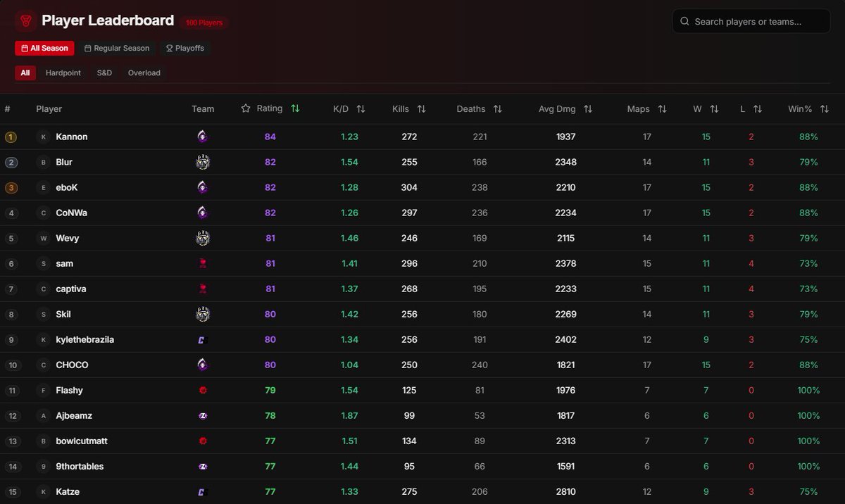Sort W column via arrows icon
Viewport: 845px width, 504px height.
point(714,109)
